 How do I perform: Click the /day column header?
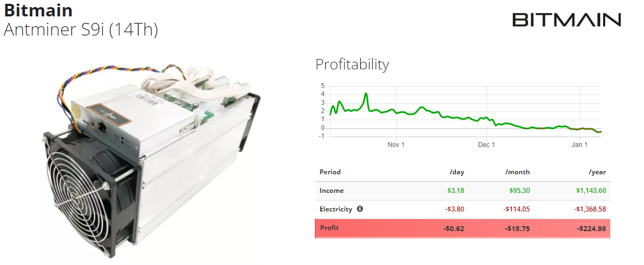pyautogui.click(x=456, y=172)
